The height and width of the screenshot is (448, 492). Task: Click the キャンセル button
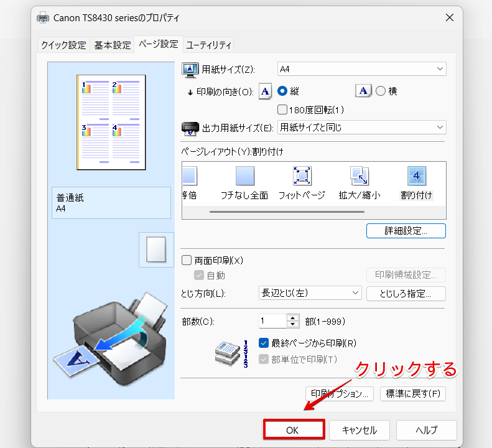click(360, 430)
